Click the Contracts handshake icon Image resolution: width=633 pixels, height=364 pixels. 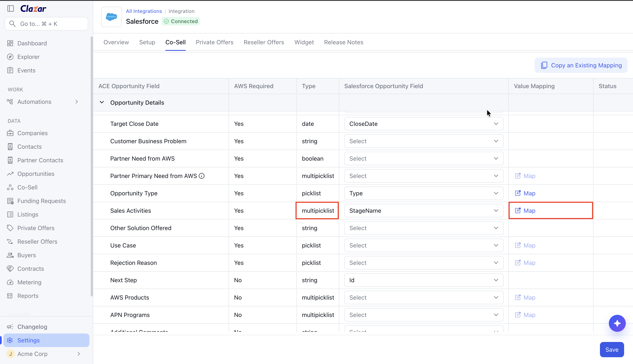[x=10, y=268]
